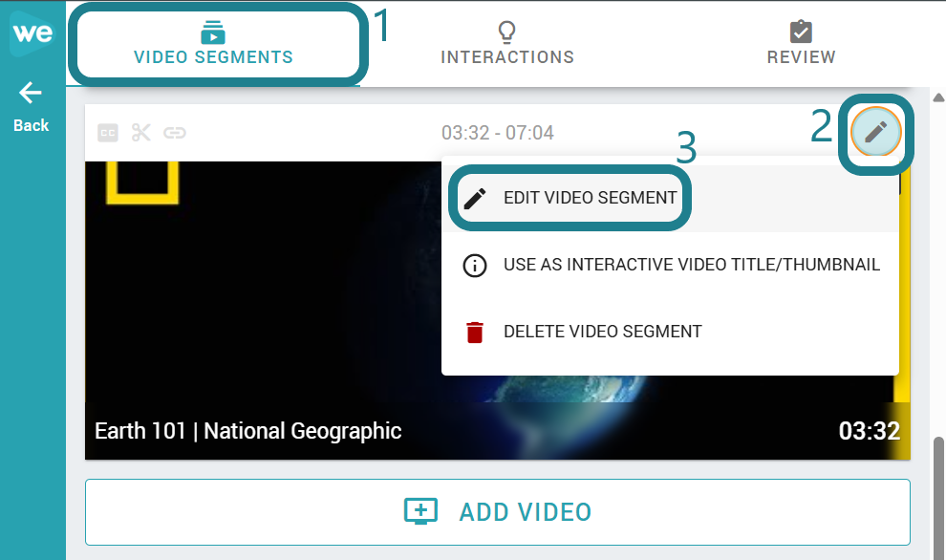Screen dimensions: 946x560
Task: Click the 03:32 duration label on video
Action: pyautogui.click(x=870, y=431)
